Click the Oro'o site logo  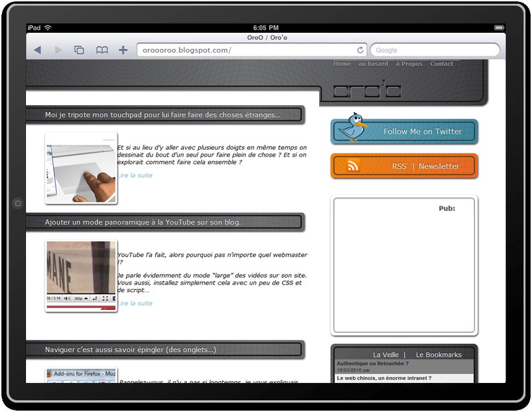click(x=367, y=90)
